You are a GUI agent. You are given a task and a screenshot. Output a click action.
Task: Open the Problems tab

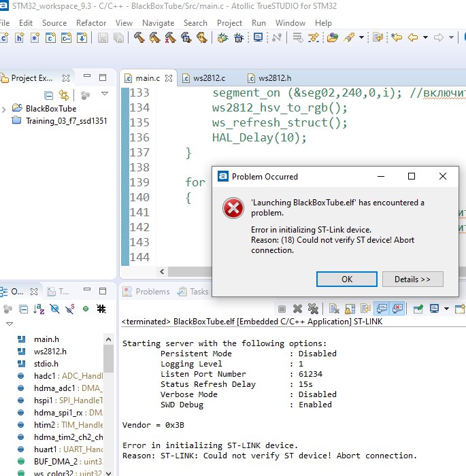click(146, 292)
